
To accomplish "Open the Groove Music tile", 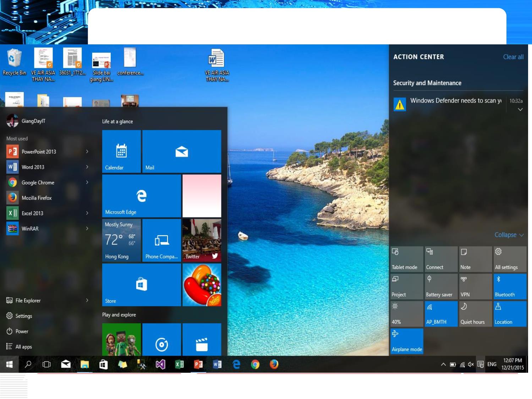I will coord(161,339).
